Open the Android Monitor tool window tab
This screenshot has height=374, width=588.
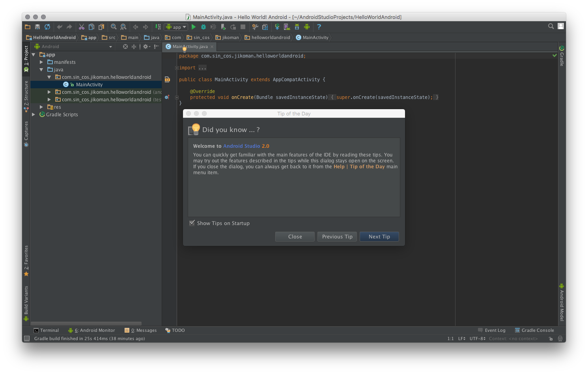click(x=91, y=330)
